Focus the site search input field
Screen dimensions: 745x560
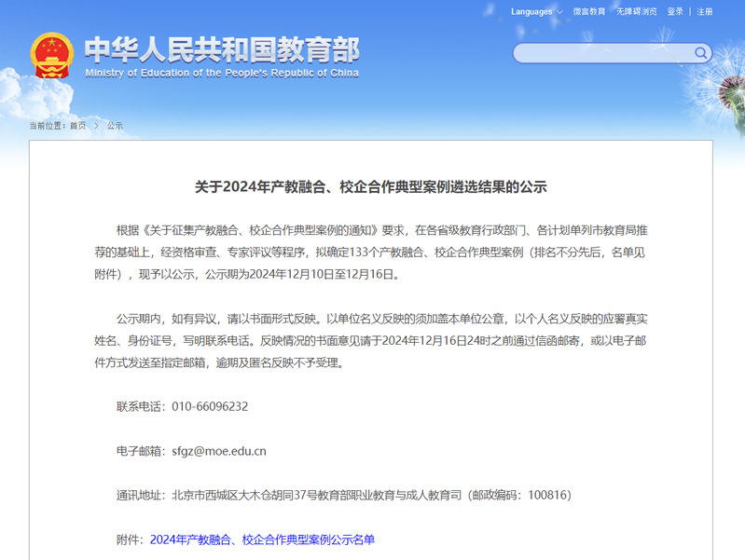tap(597, 54)
